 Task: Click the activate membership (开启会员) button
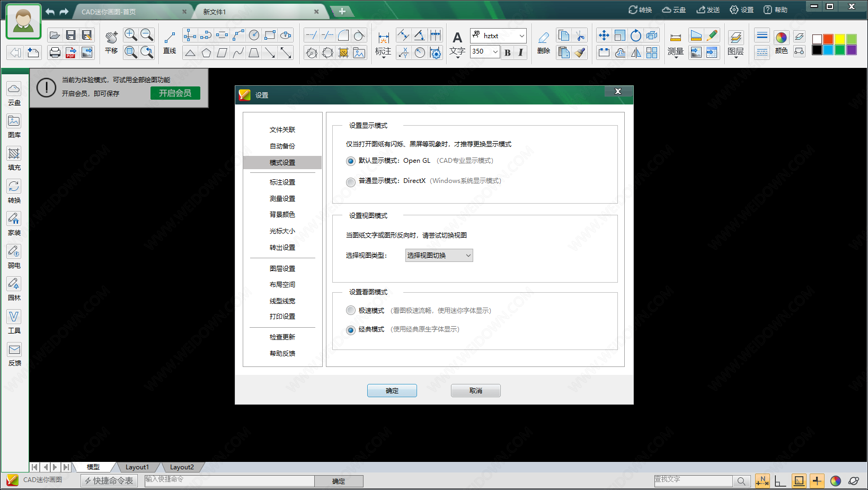[175, 93]
